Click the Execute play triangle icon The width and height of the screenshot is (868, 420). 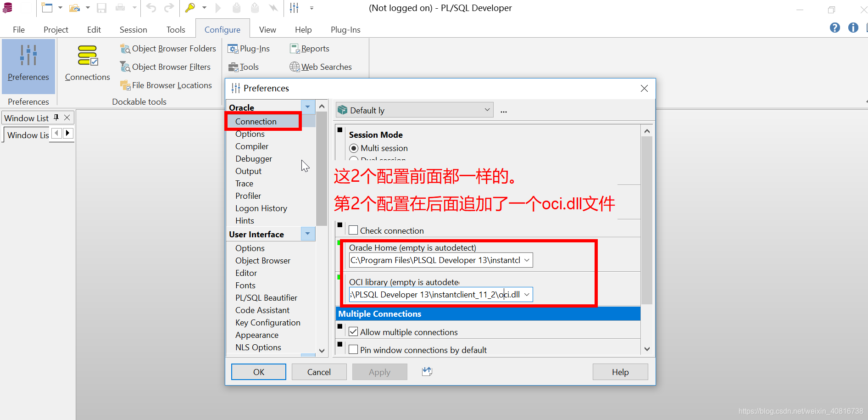218,8
